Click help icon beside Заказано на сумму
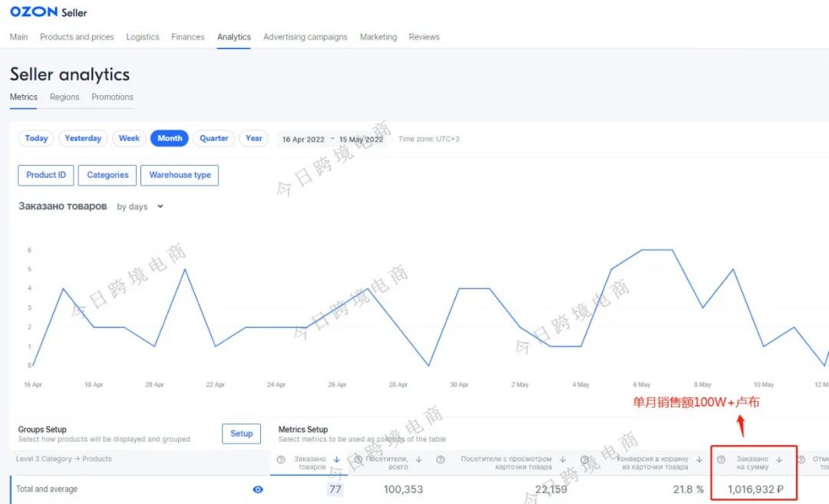Image resolution: width=829 pixels, height=504 pixels. (721, 460)
